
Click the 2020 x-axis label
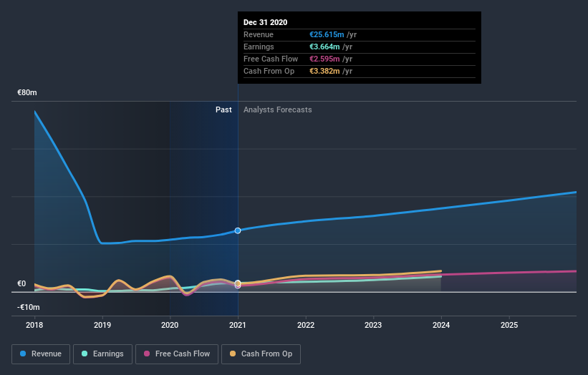(170, 325)
